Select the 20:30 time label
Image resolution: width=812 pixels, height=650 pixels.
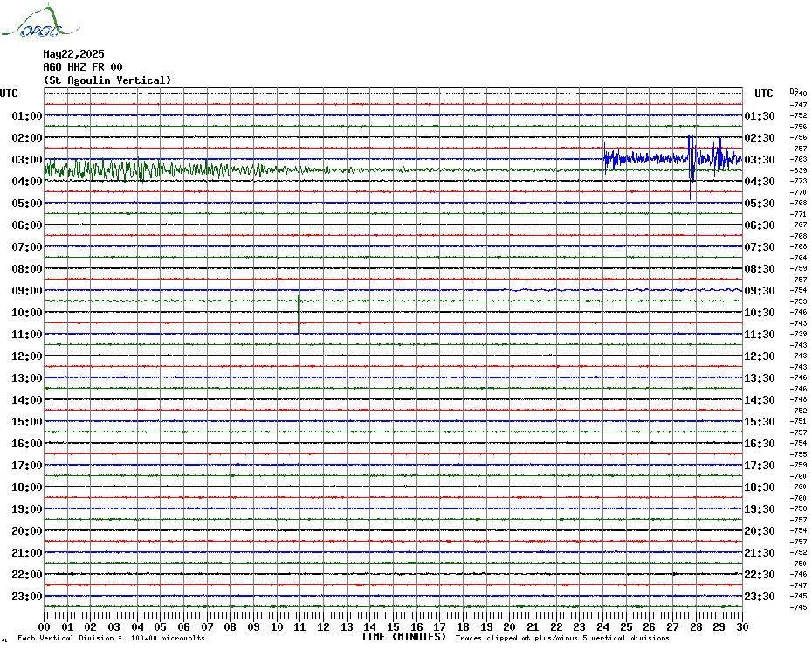pos(760,531)
